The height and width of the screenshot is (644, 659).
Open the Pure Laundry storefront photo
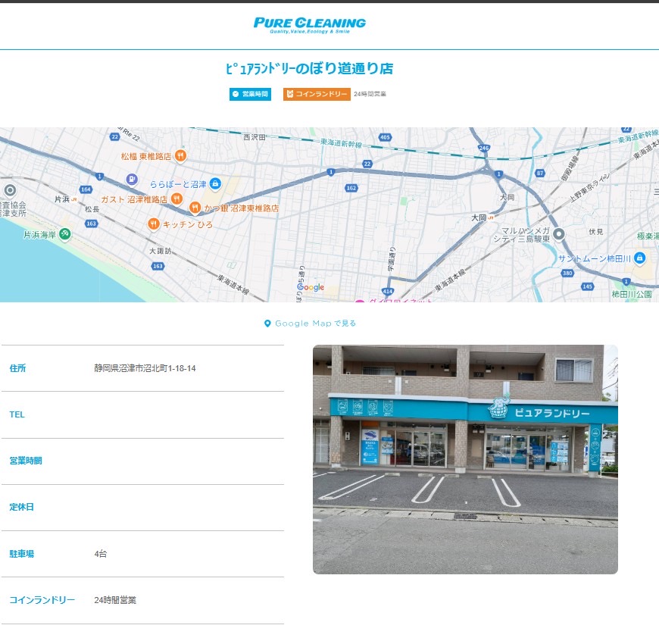tap(465, 459)
